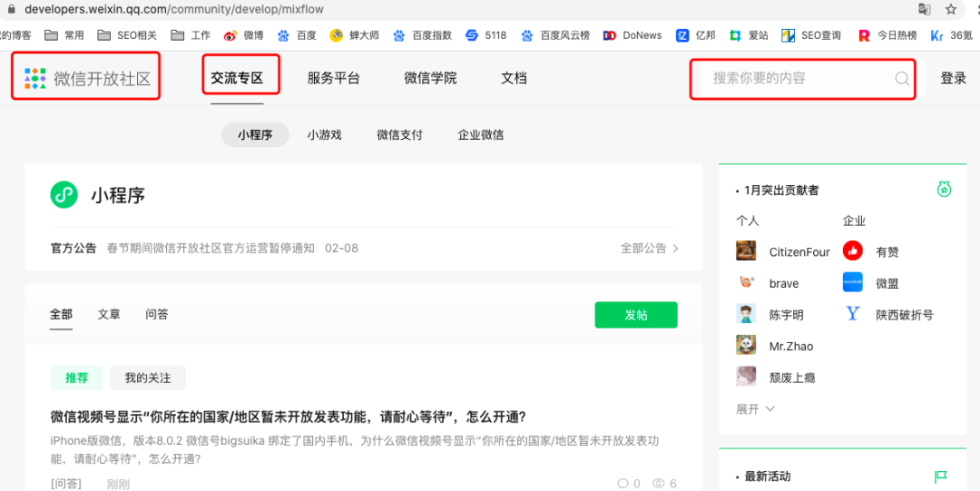Viewport: 980px width, 491px height.
Task: Open 全部公告 to see all announcements
Action: pyautogui.click(x=649, y=248)
